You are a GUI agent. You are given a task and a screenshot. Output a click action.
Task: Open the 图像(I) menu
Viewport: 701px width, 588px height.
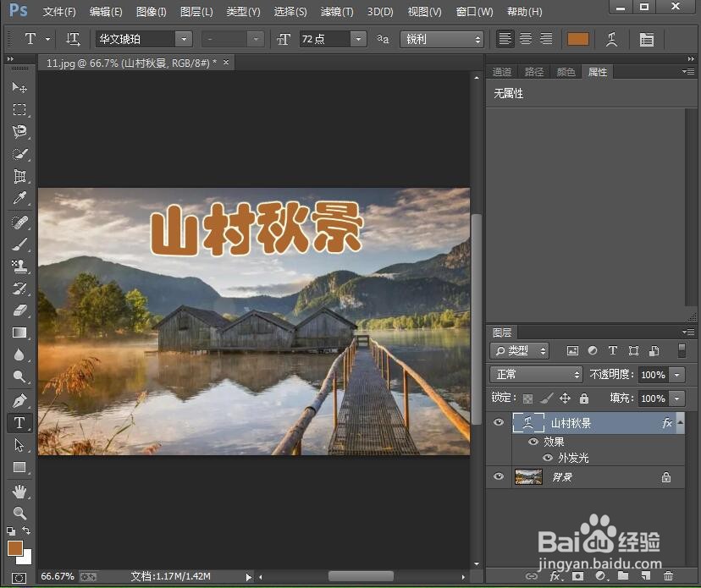(x=151, y=12)
